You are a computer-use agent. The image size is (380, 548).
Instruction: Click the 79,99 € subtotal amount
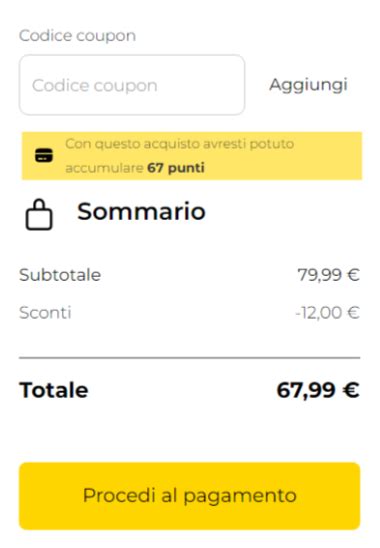coord(328,275)
